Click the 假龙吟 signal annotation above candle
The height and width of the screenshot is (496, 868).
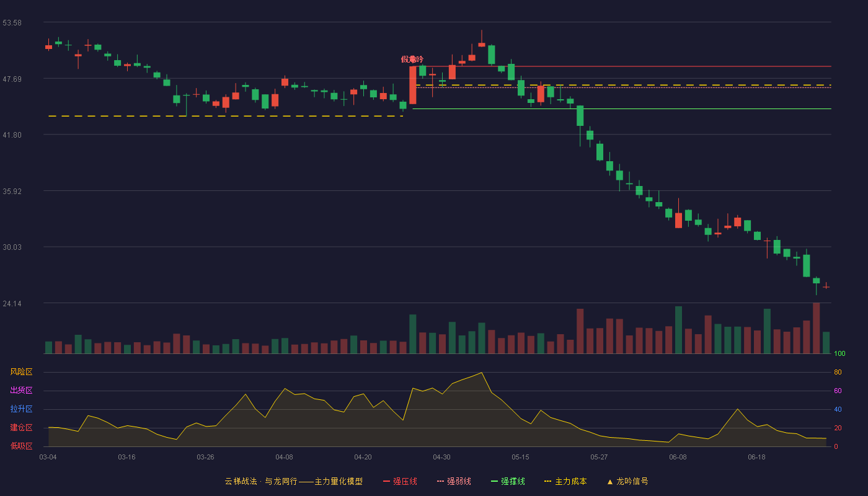click(x=412, y=60)
